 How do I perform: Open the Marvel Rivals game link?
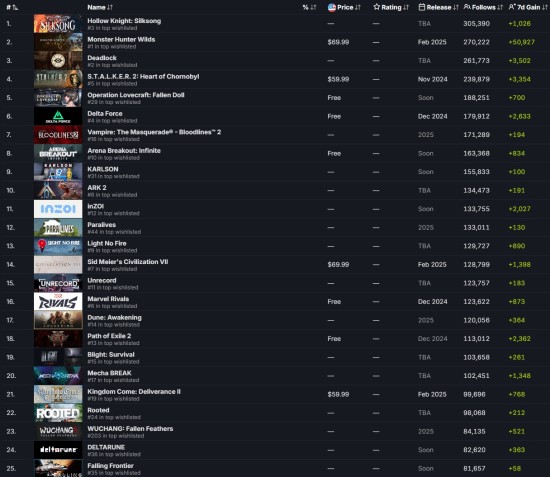pyautogui.click(x=108, y=299)
